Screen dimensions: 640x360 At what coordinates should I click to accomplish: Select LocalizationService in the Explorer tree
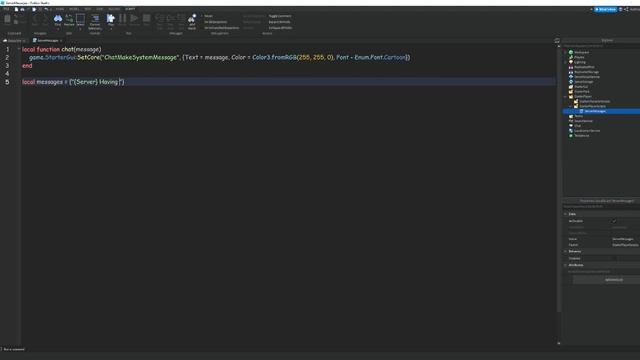click(587, 131)
